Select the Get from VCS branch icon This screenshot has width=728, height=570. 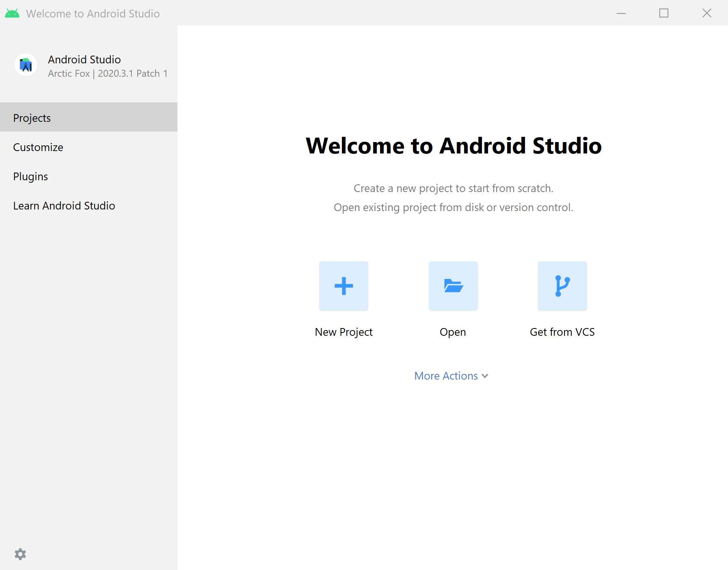[562, 286]
